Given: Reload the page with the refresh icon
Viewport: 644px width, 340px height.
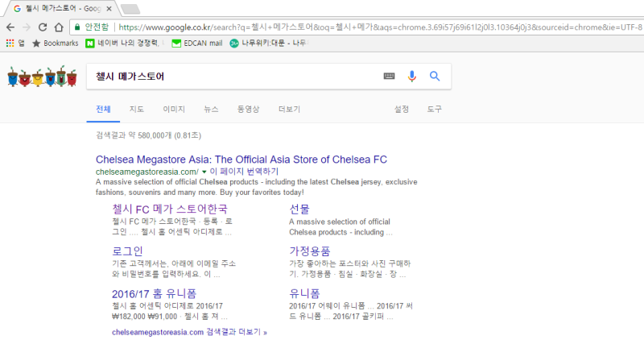Looking at the screenshot, I should click(x=43, y=27).
